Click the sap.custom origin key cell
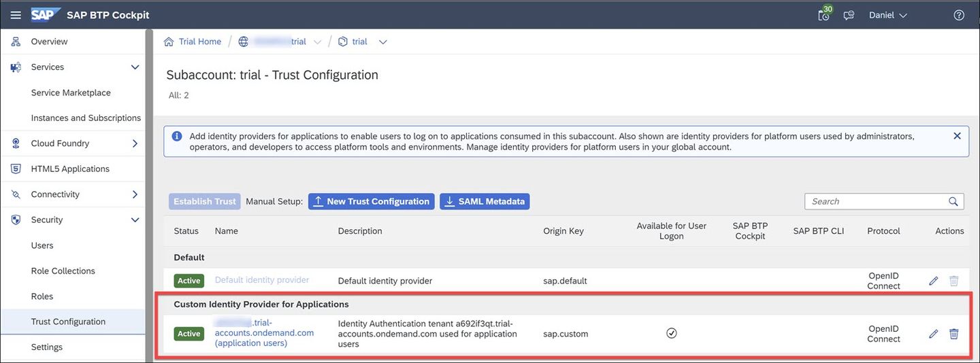 (566, 334)
